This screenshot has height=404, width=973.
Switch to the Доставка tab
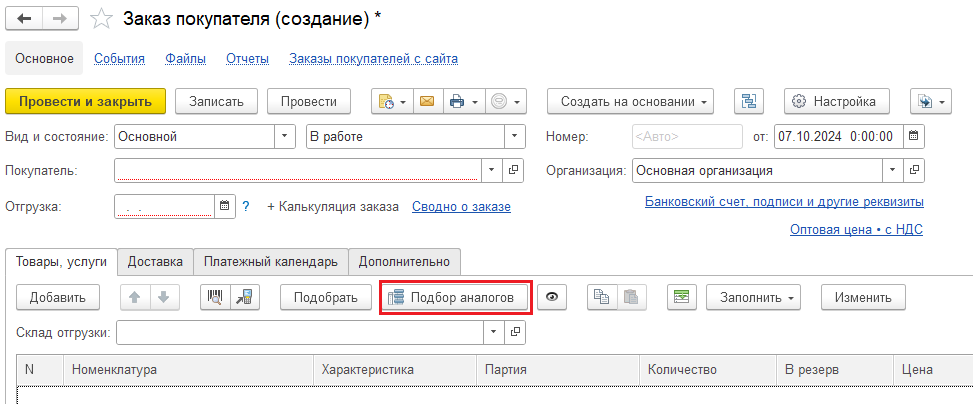click(155, 261)
